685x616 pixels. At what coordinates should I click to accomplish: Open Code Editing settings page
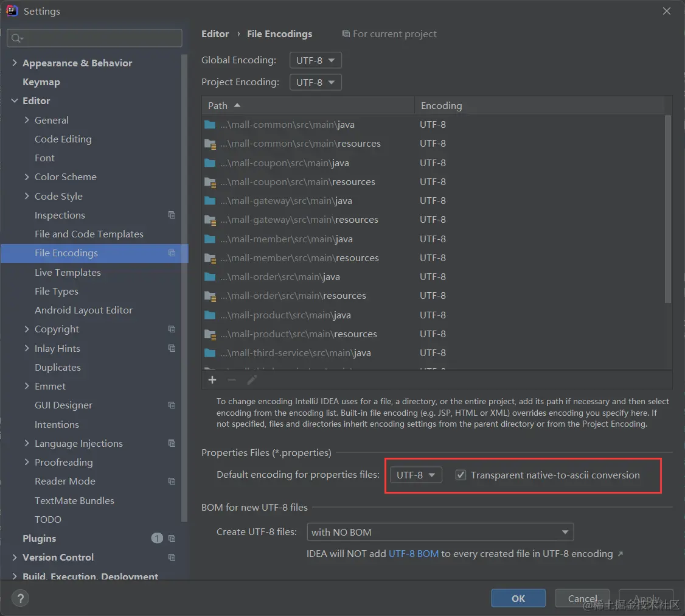(x=63, y=139)
